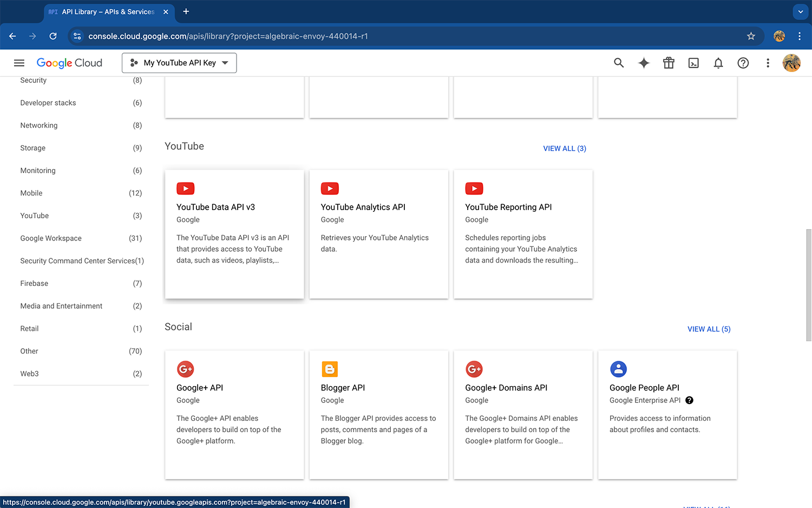Click the Google Cloud logo
The image size is (812, 508).
(x=69, y=63)
